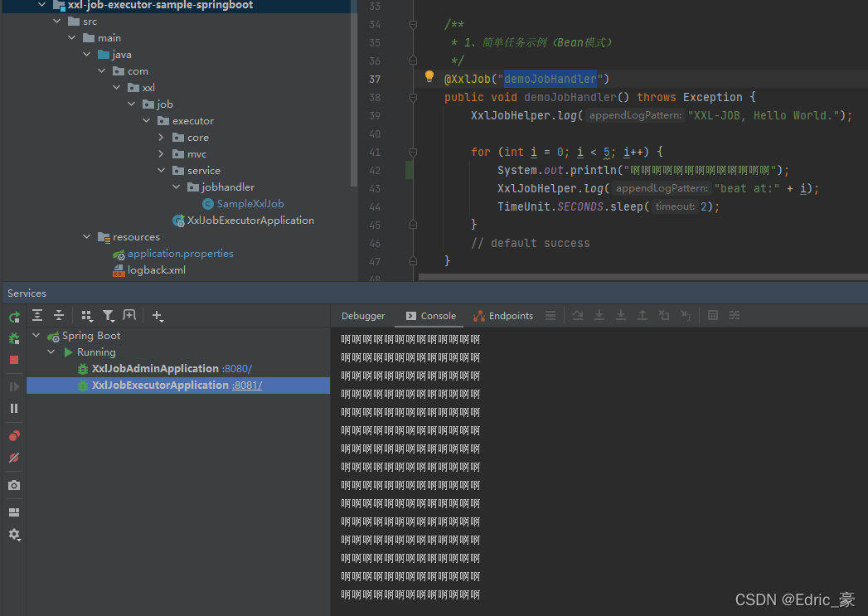Collapse the main folder

click(72, 37)
